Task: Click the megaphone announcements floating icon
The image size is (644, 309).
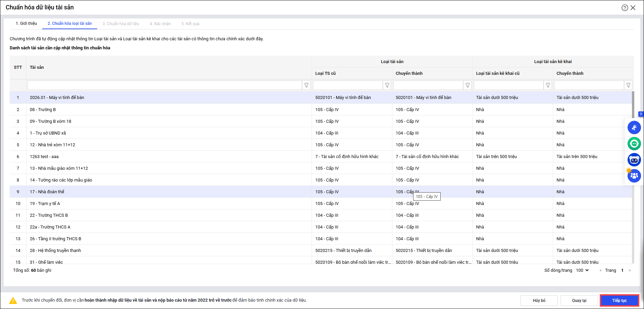Action: coord(634,127)
